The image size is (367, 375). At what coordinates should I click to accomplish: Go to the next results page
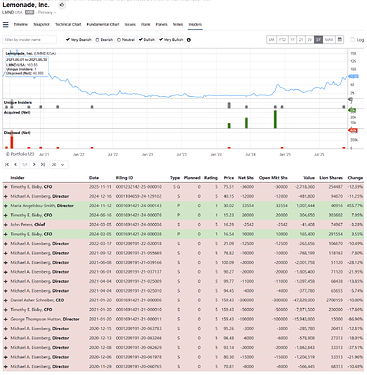coord(34,164)
